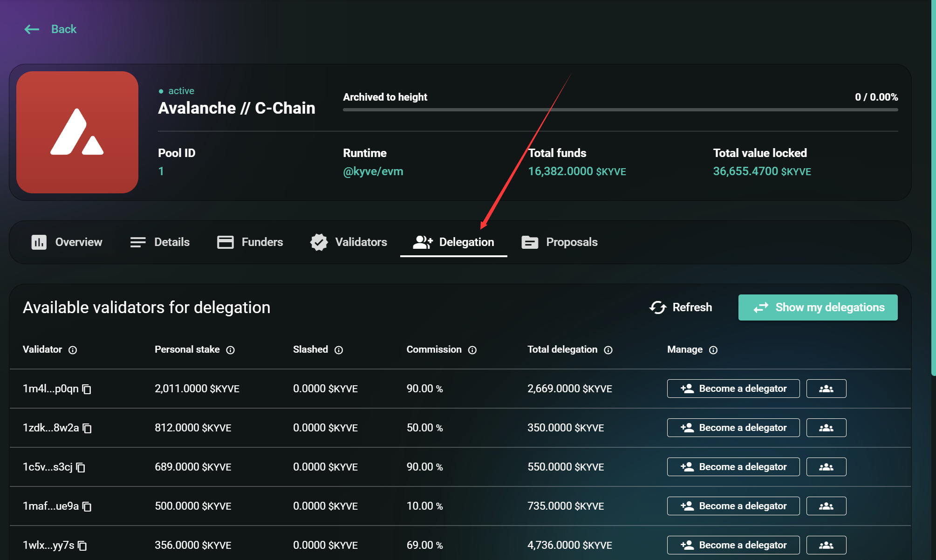The height and width of the screenshot is (560, 936).
Task: Refresh the validators list
Action: pyautogui.click(x=681, y=307)
